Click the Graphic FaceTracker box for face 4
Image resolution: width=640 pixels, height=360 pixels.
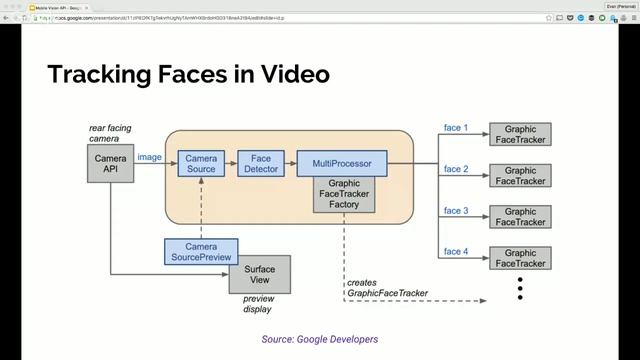point(520,258)
